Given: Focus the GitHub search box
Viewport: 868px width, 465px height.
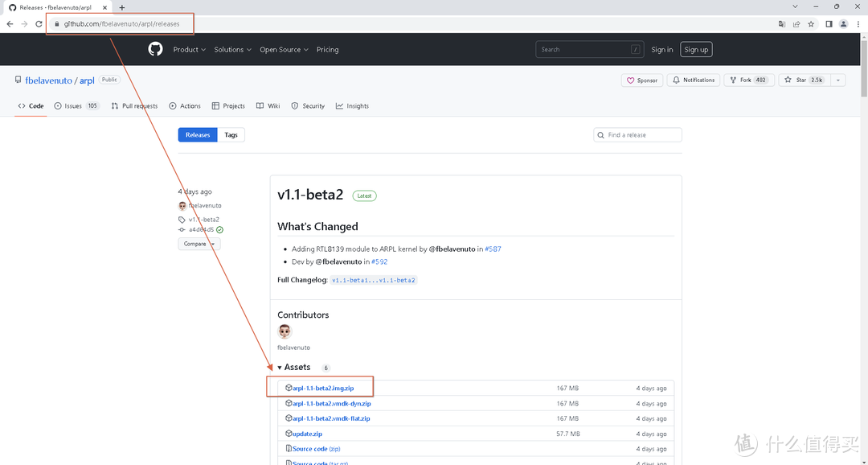Looking at the screenshot, I should tap(590, 49).
